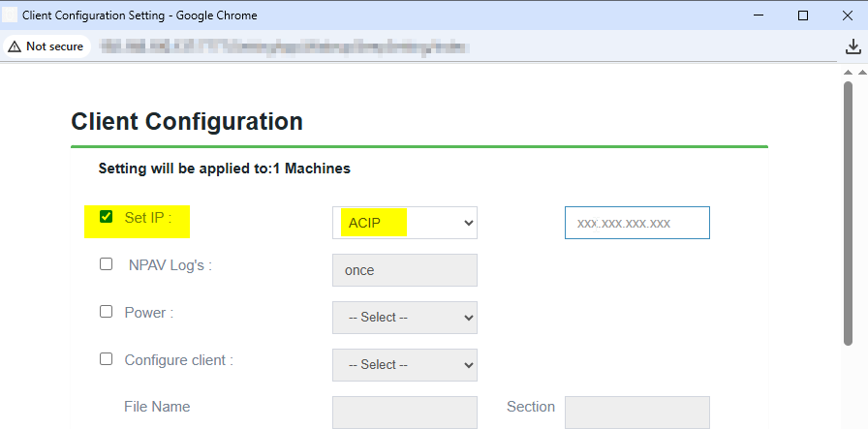Open the ACIP dropdown for Set IP
868x429 pixels.
(405, 223)
